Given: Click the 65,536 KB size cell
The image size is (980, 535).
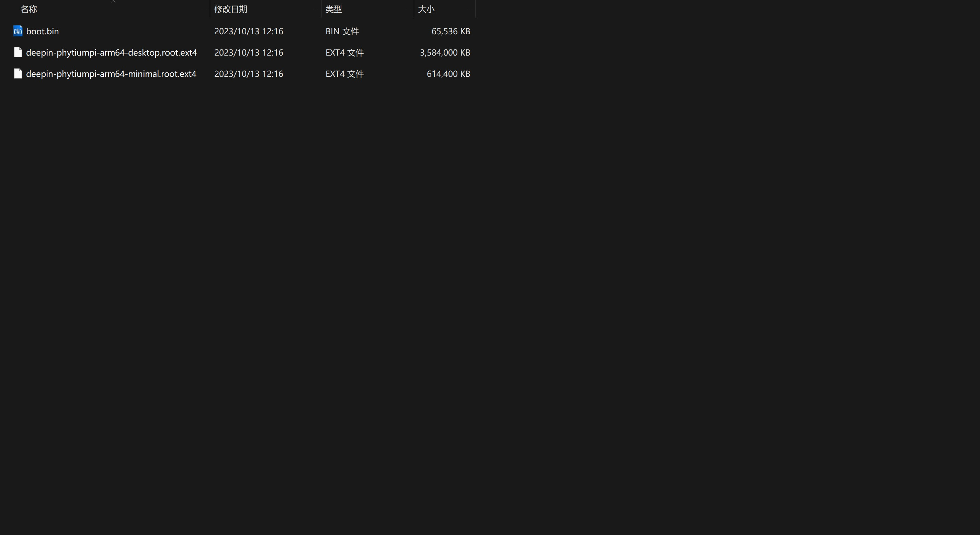Looking at the screenshot, I should point(451,31).
